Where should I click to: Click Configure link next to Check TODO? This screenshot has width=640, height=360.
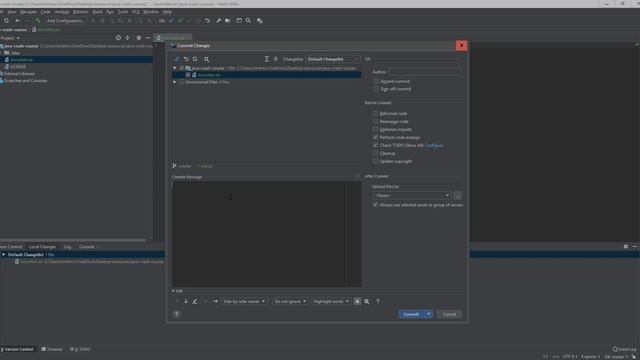pyautogui.click(x=434, y=145)
